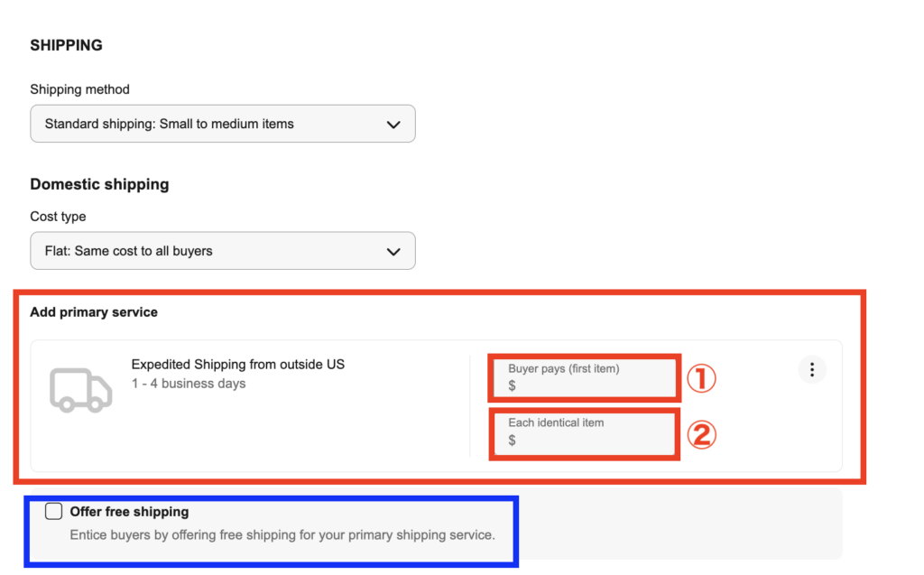
Task: Focus the Each identical item price field
Action: (585, 433)
